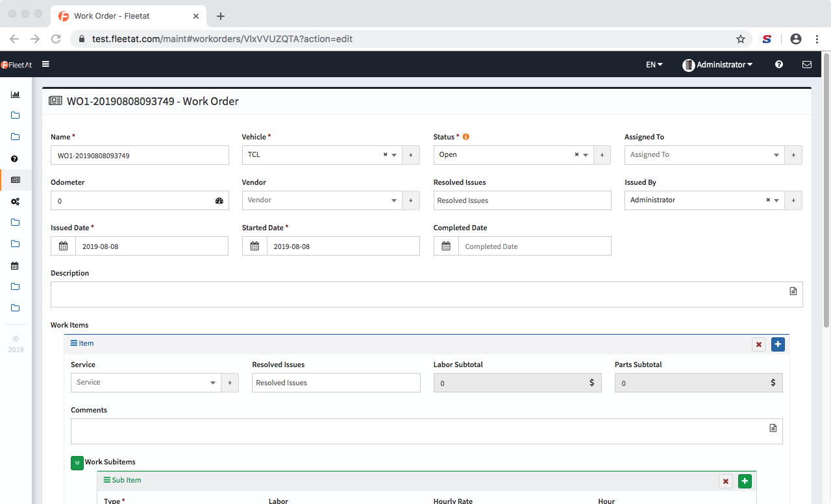
Task: Reload the page in browser
Action: pyautogui.click(x=56, y=39)
